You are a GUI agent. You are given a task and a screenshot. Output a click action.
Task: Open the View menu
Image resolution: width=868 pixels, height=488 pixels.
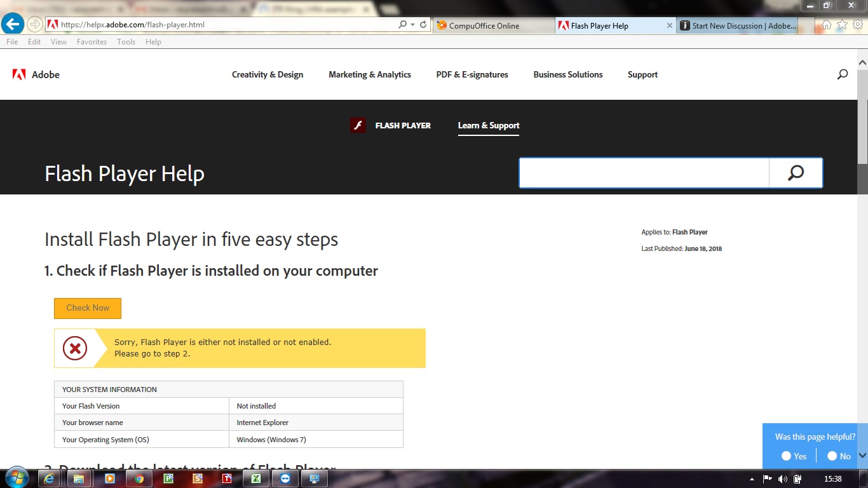58,42
